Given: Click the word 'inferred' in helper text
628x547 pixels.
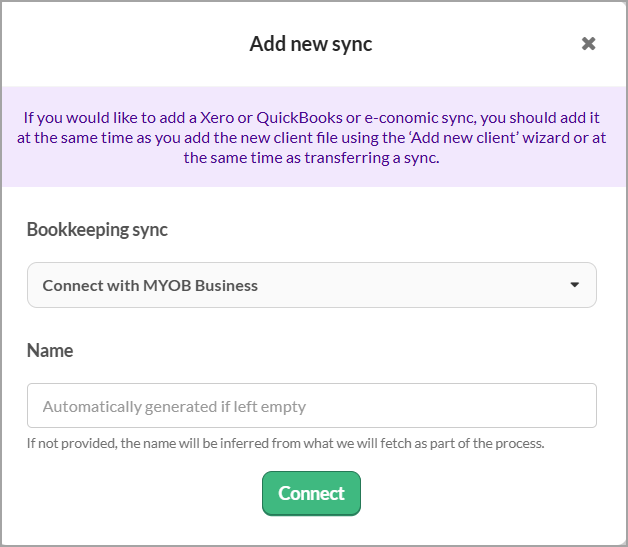Looking at the screenshot, I should point(222,443).
